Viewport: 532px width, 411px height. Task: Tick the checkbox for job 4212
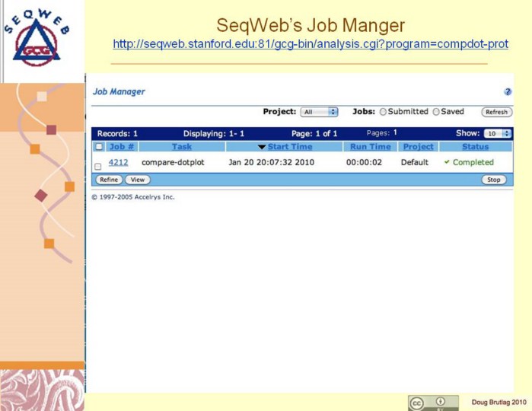[97, 166]
